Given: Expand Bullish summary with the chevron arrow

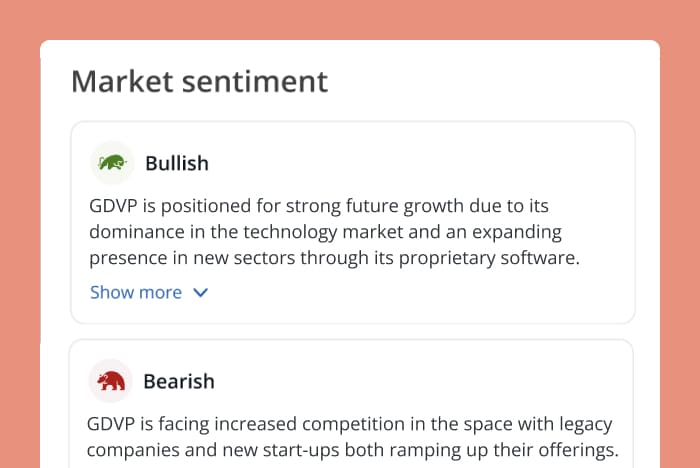Looking at the screenshot, I should pos(200,293).
